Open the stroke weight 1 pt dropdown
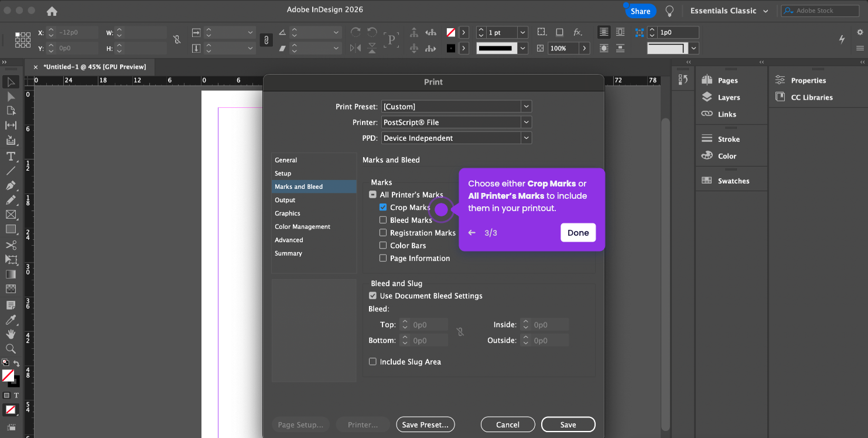The width and height of the screenshot is (868, 438). pos(523,33)
